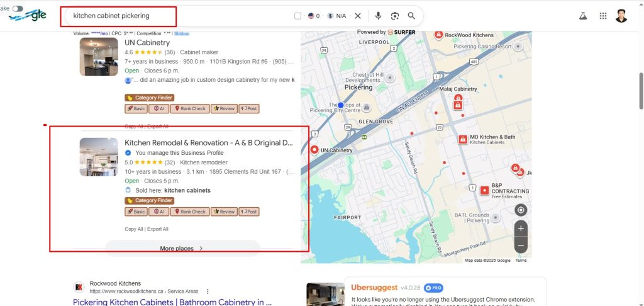The image size is (644, 306).
Task: Click Post button under UN Cabinetry
Action: (x=249, y=108)
